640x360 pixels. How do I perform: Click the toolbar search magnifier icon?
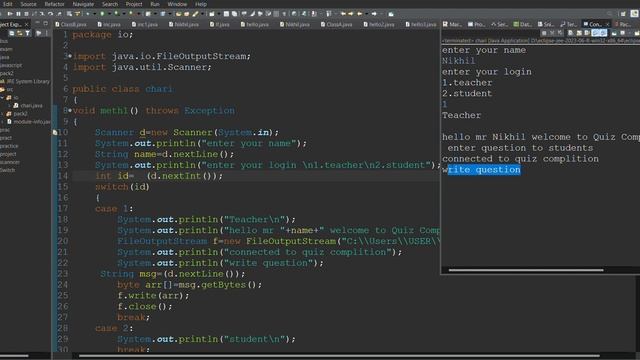pyautogui.click(x=609, y=13)
